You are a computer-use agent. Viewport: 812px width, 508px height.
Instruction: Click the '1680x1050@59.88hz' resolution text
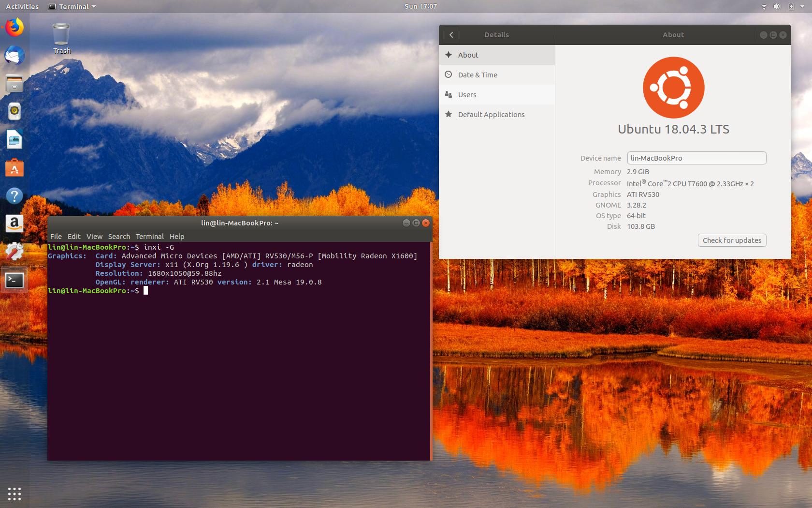point(185,273)
